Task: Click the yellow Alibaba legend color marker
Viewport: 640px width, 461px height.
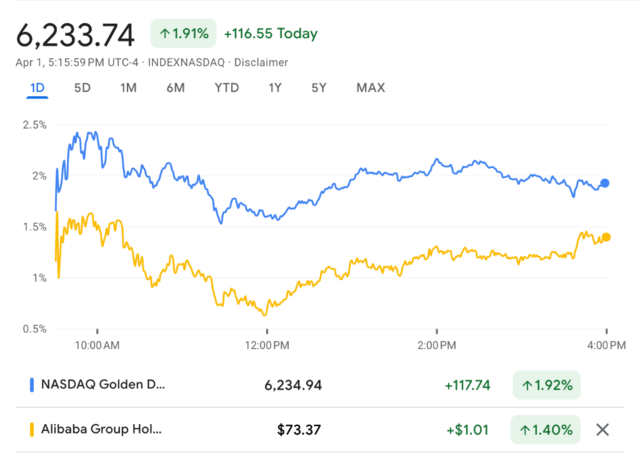Action: 32,430
